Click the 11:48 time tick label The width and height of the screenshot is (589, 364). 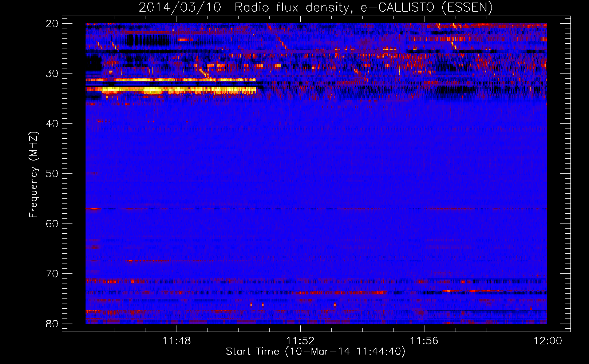[177, 341]
